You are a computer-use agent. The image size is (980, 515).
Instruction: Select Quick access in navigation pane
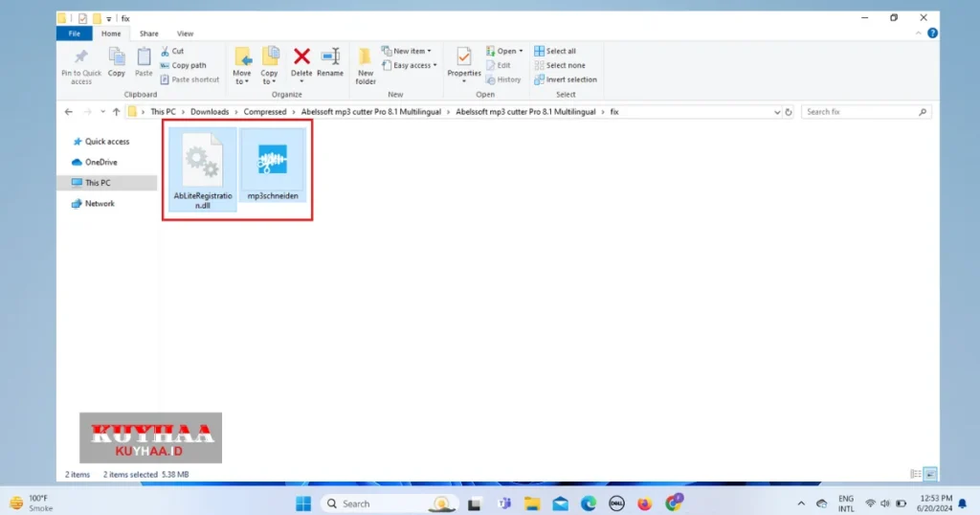pos(101,142)
